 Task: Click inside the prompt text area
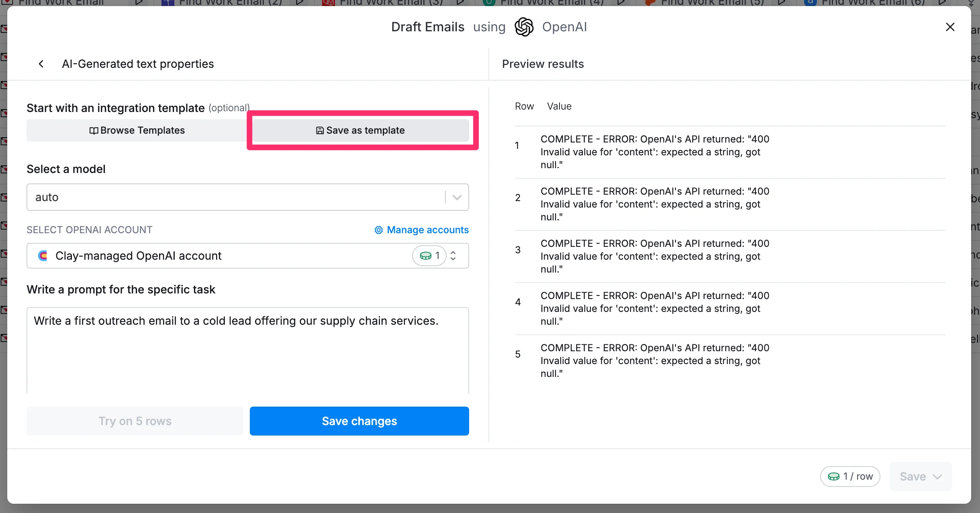click(x=247, y=353)
